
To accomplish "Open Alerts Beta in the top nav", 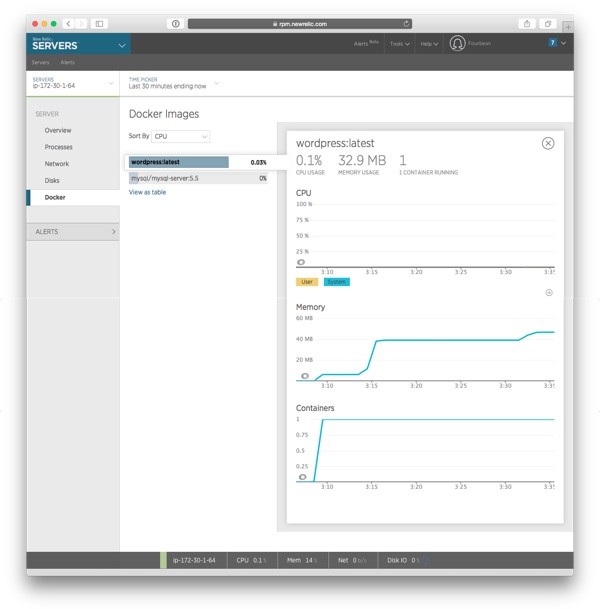I will pos(366,44).
